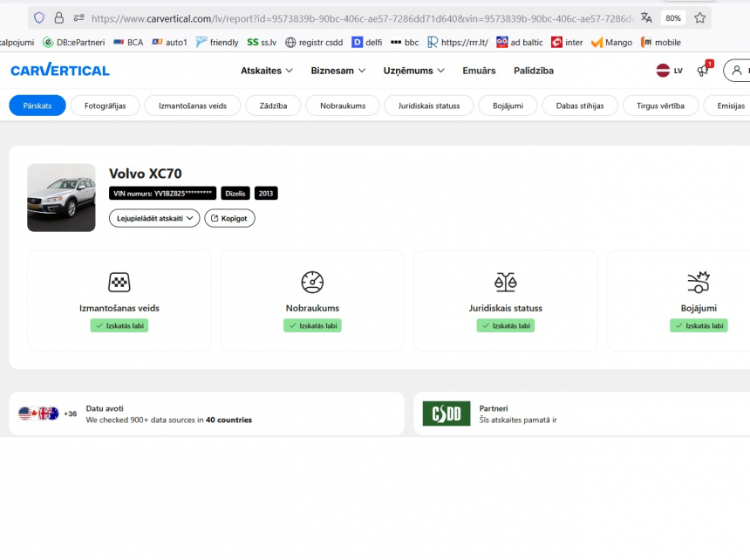Click the 'Šīs atskaites pamatā ir' text

[x=518, y=420]
